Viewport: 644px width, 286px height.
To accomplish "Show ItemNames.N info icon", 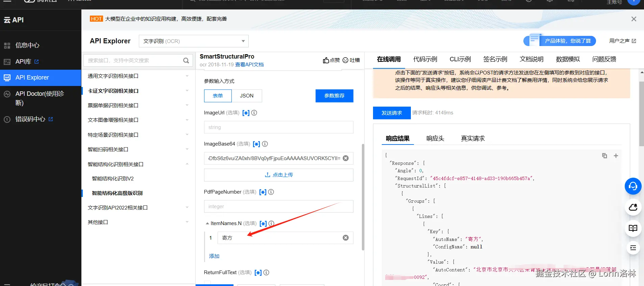I will (271, 223).
